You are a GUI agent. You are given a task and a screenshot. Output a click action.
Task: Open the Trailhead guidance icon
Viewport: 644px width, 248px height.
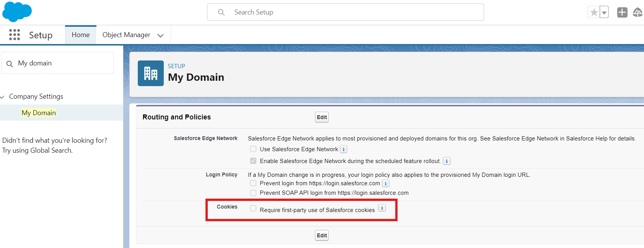coord(637,12)
